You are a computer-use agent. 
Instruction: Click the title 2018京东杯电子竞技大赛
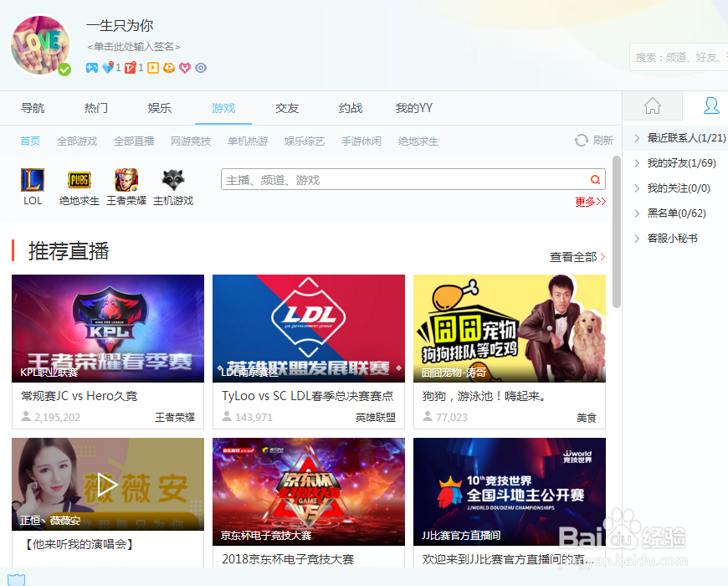[x=288, y=559]
